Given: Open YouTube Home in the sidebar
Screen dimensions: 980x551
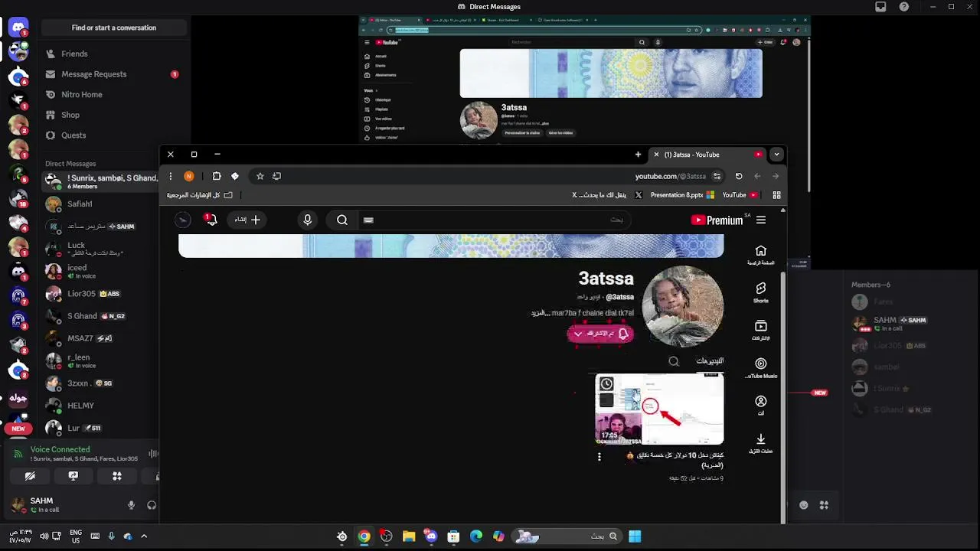Looking at the screenshot, I should point(760,255).
